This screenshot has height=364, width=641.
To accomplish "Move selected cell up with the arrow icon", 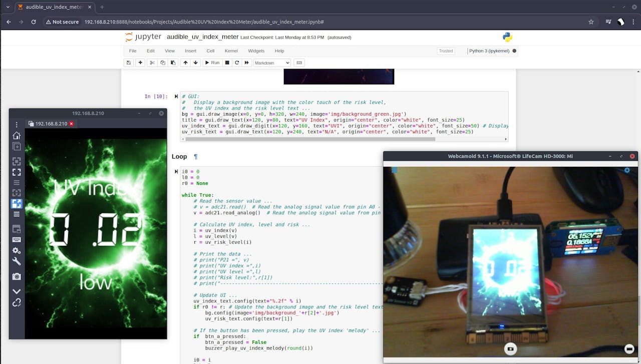I will click(185, 63).
